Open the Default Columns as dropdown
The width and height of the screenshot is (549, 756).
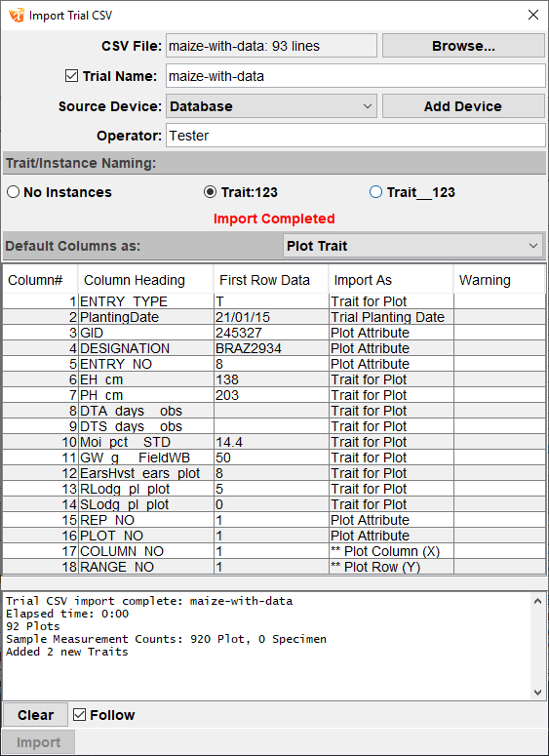point(413,246)
